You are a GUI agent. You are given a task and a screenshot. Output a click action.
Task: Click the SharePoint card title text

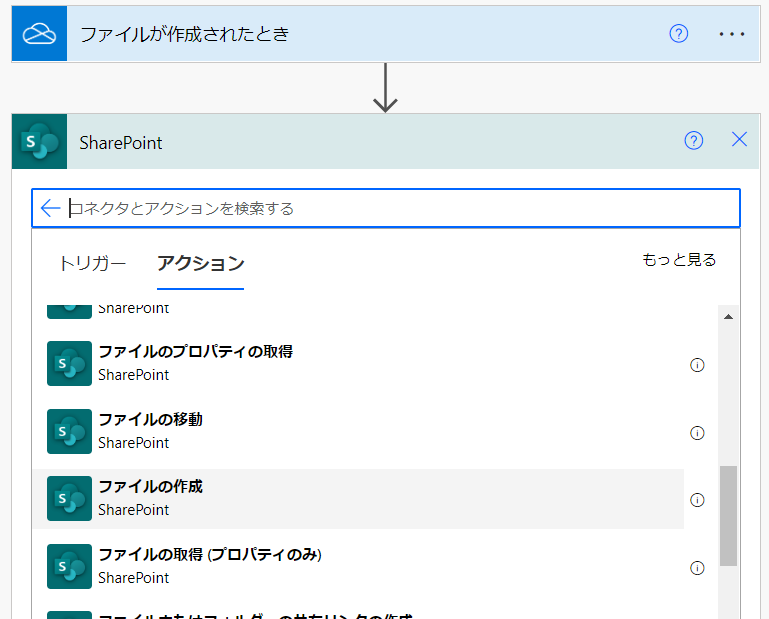[121, 143]
